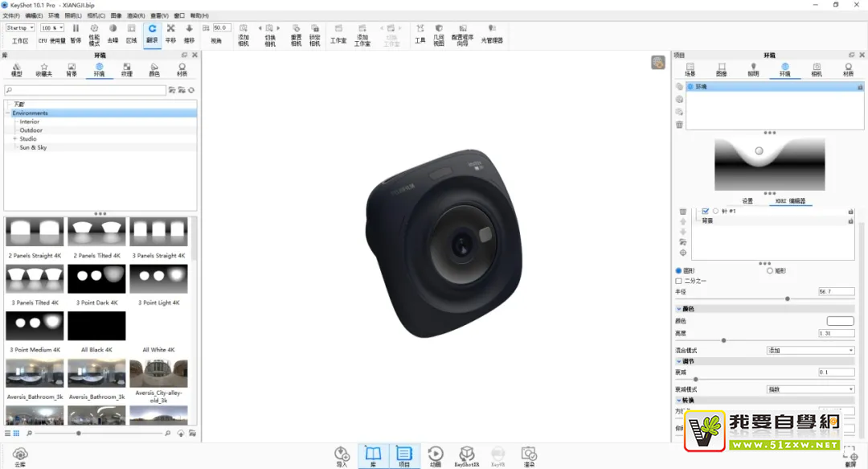868x469 pixels.
Task: Click the 导入 (import) icon in bottom bar
Action: click(342, 456)
